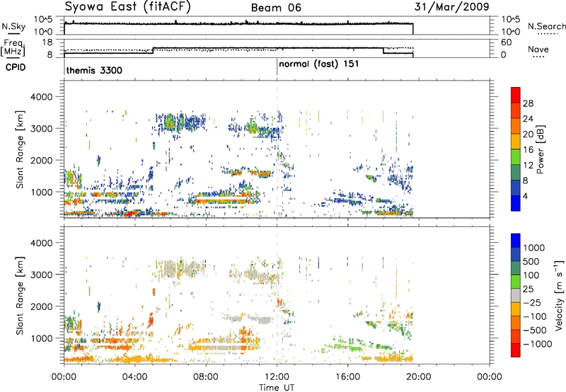Select the 28 tick on Power colorbar
566x392 pixels.
click(528, 103)
